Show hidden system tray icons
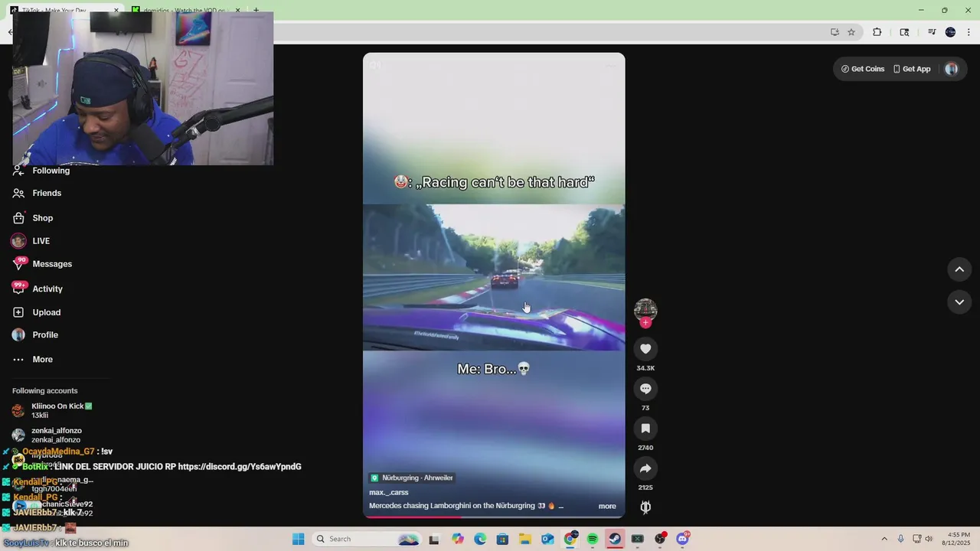Image resolution: width=980 pixels, height=551 pixels. tap(884, 539)
